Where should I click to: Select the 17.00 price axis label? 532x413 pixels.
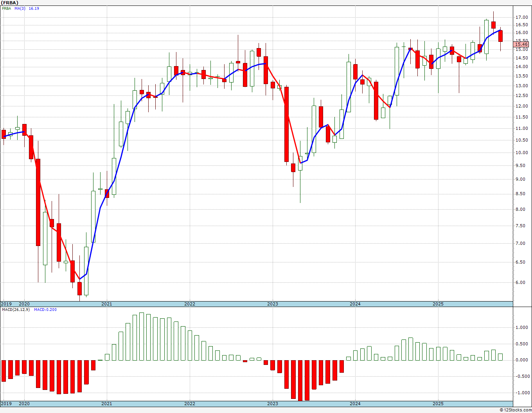pyautogui.click(x=521, y=17)
